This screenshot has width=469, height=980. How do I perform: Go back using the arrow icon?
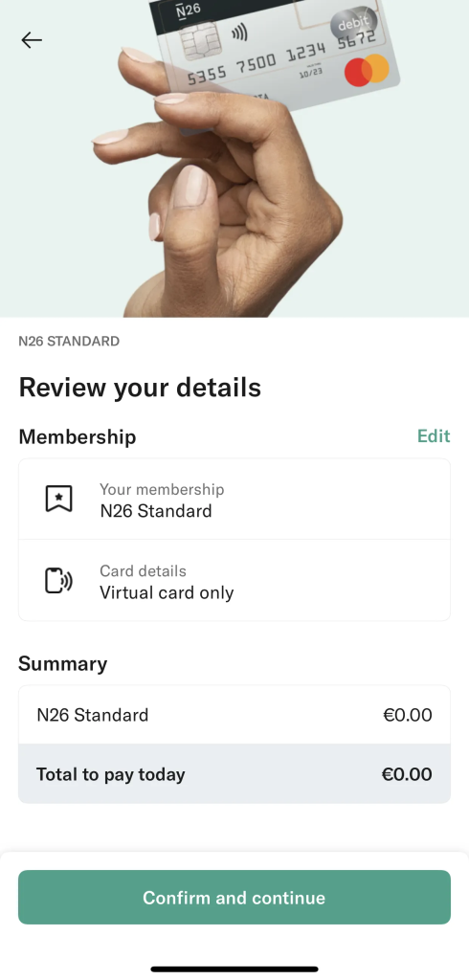coord(32,40)
